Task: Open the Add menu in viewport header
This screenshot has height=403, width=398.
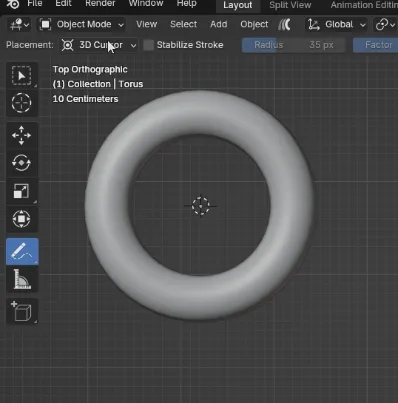Action: coord(218,24)
